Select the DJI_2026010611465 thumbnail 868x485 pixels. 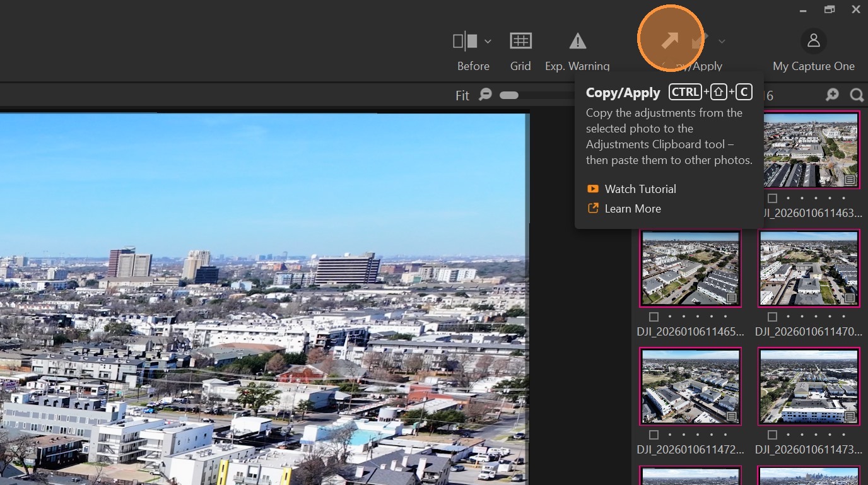pos(691,268)
